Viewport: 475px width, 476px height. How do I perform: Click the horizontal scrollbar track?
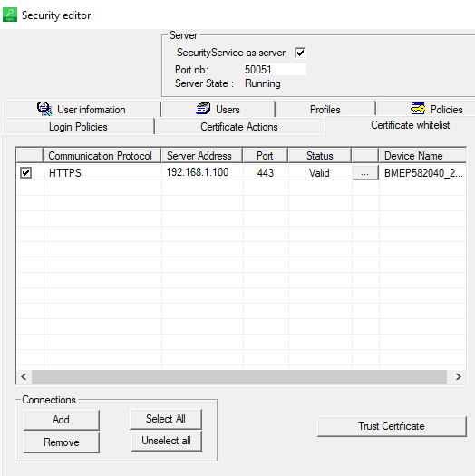tap(239, 377)
